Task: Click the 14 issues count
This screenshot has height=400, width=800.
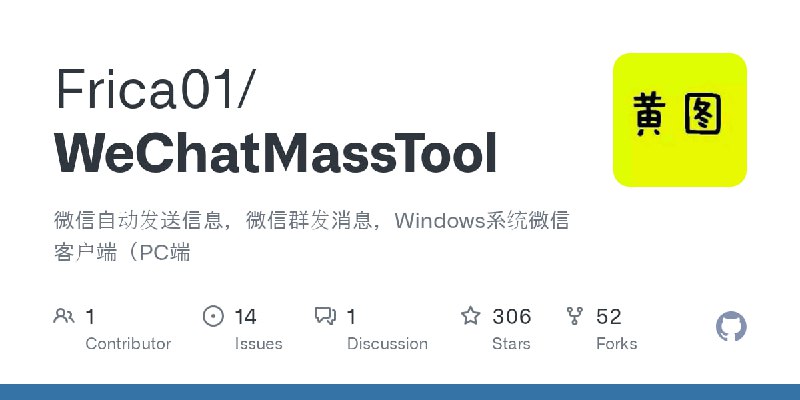Action: click(x=245, y=317)
